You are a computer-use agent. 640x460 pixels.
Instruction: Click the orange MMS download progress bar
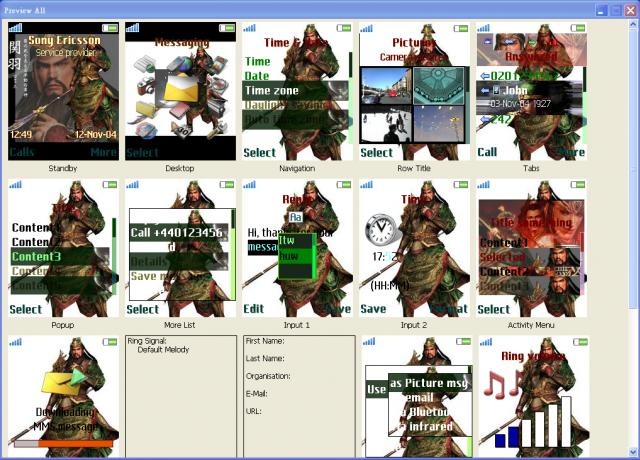pos(64,443)
